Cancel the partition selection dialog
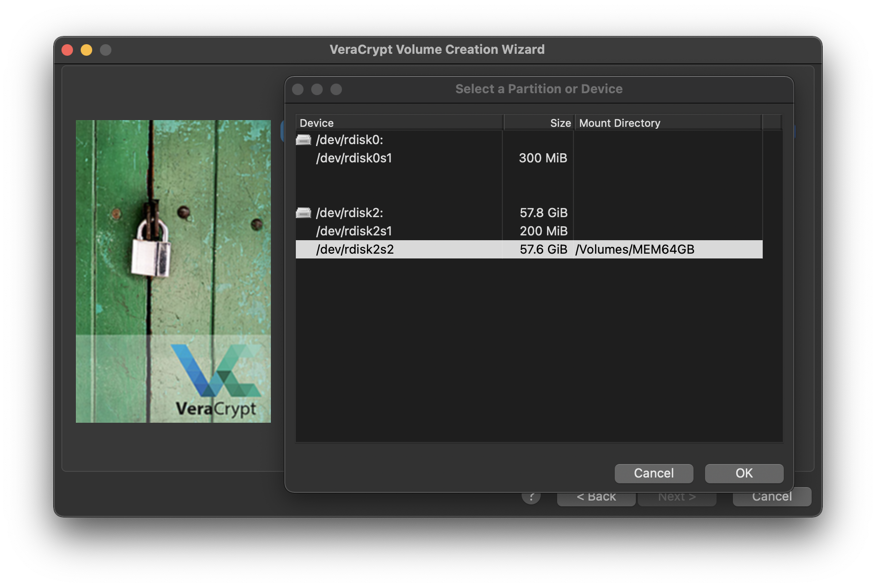 tap(654, 473)
